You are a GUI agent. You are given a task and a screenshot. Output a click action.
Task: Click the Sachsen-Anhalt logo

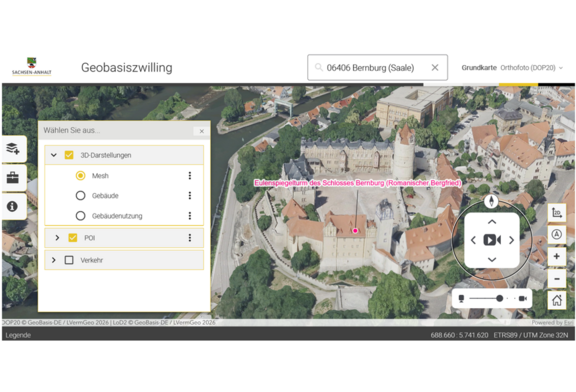[x=32, y=66]
